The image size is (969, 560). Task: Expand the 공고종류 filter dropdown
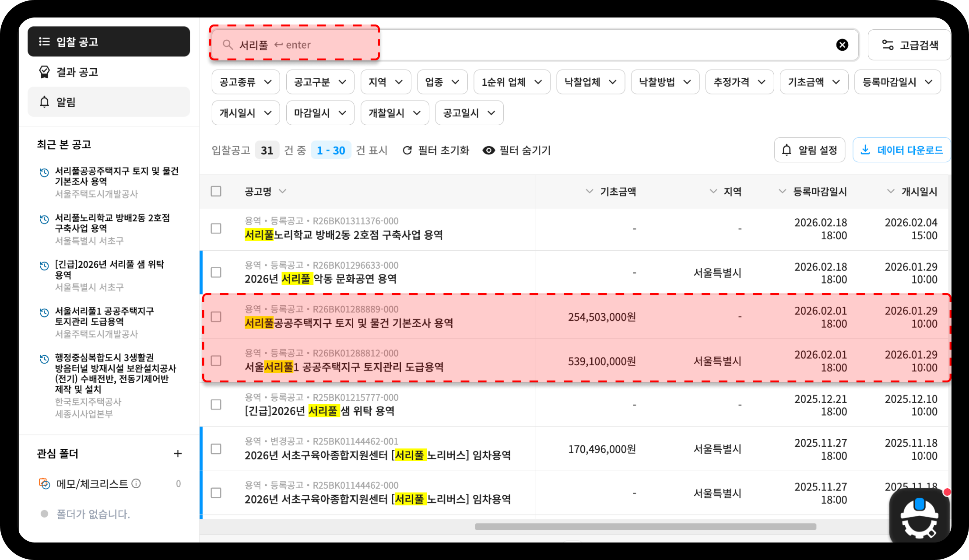tap(246, 82)
